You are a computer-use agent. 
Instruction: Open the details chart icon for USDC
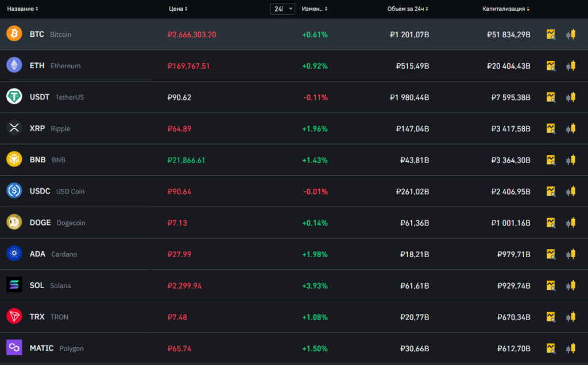tap(551, 191)
